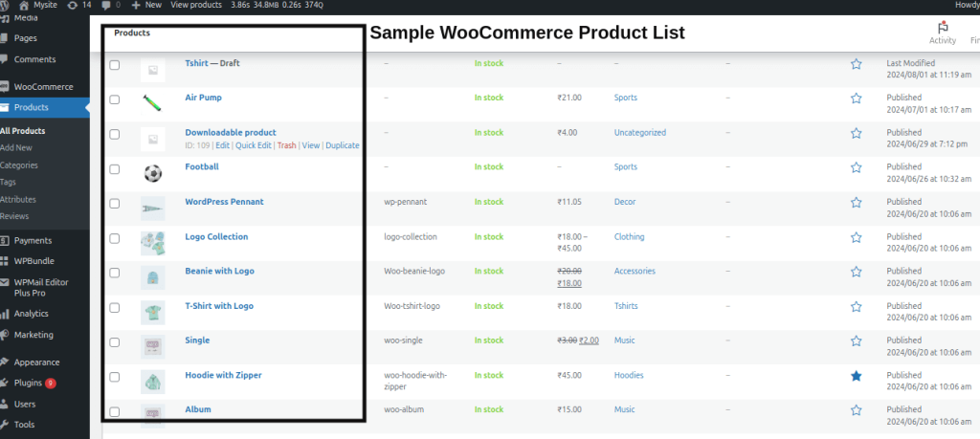This screenshot has height=439, width=980.
Task: Check the Hoodie with Zipper row
Action: pos(115,377)
